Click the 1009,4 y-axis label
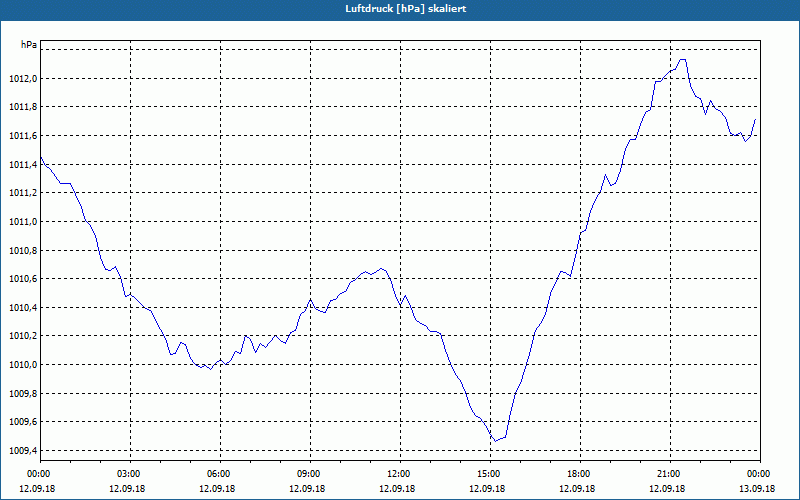 [x=22, y=451]
